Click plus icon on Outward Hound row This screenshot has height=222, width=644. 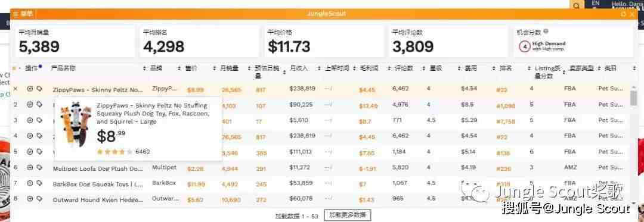point(30,199)
